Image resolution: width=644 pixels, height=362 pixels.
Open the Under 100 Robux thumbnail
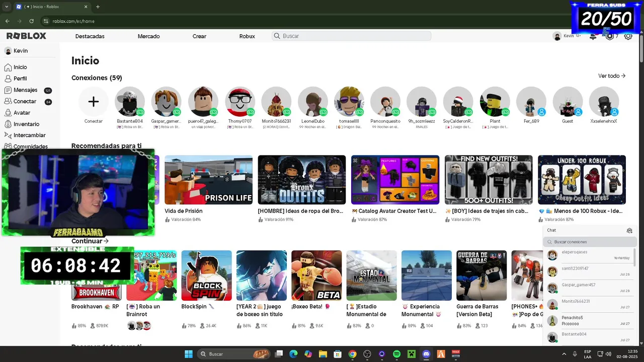(x=582, y=179)
